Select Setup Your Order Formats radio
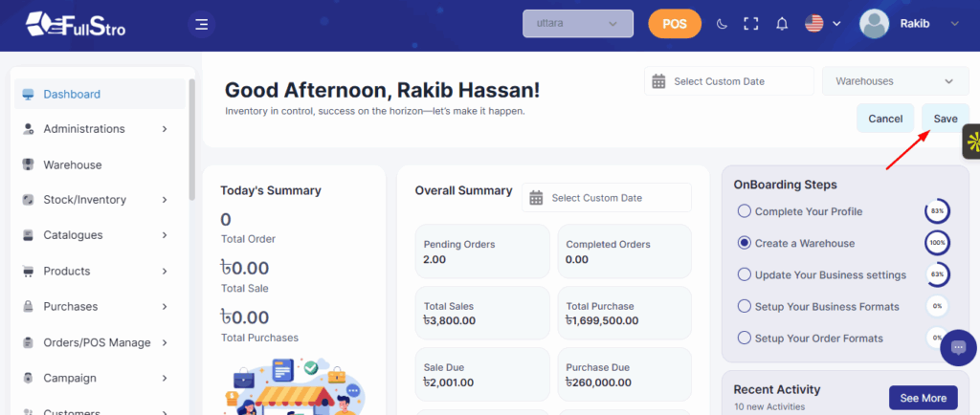 pos(744,338)
